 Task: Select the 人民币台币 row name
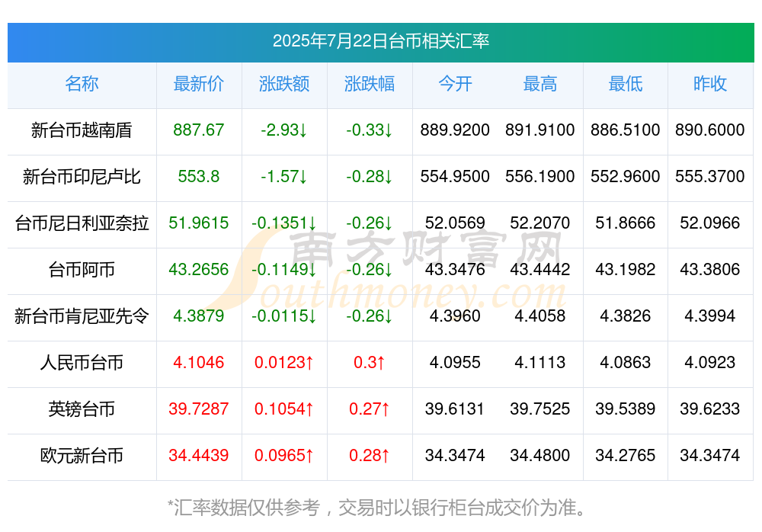click(82, 363)
